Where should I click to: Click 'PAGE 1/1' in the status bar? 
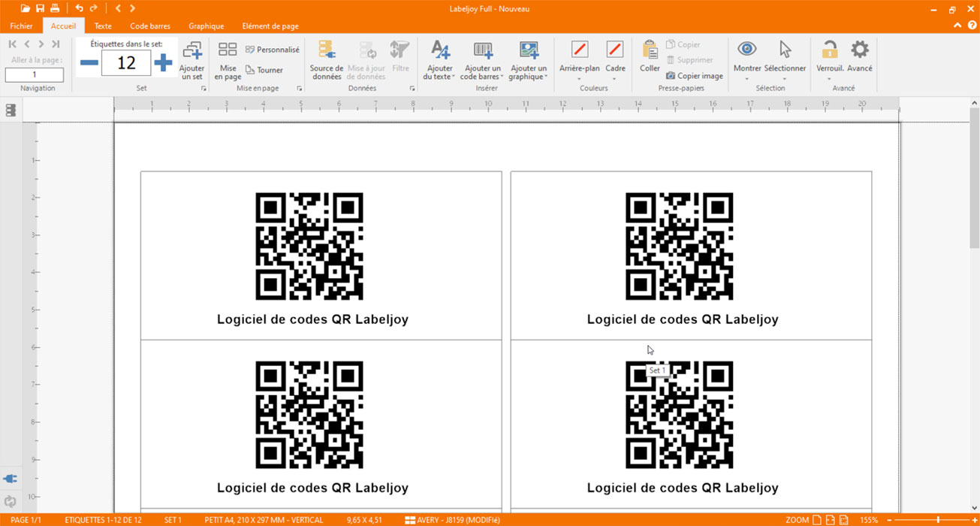click(x=26, y=519)
